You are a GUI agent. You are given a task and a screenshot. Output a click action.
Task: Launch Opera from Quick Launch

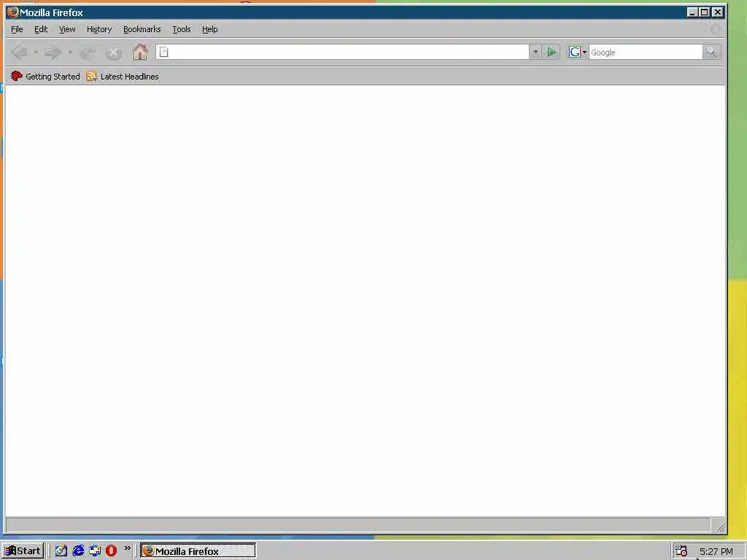coord(112,551)
